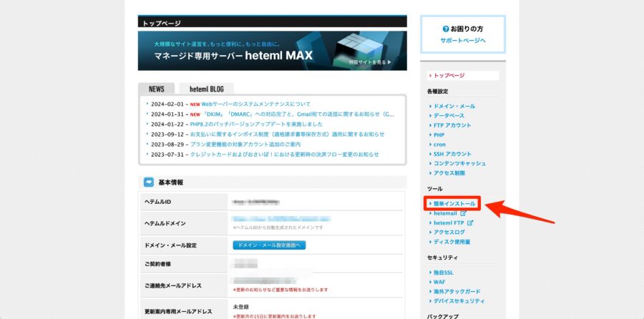
Task: Open the トップページ sidebar item
Action: point(449,75)
